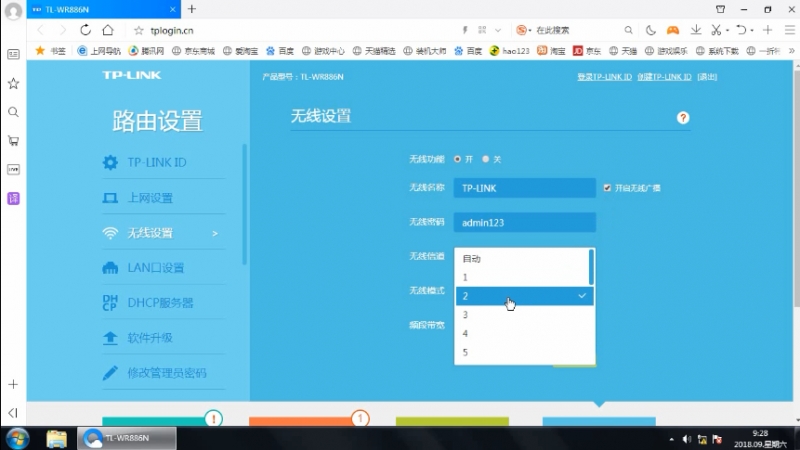Bookmark page with star in address bar
This screenshot has height=450, width=800.
(x=138, y=31)
